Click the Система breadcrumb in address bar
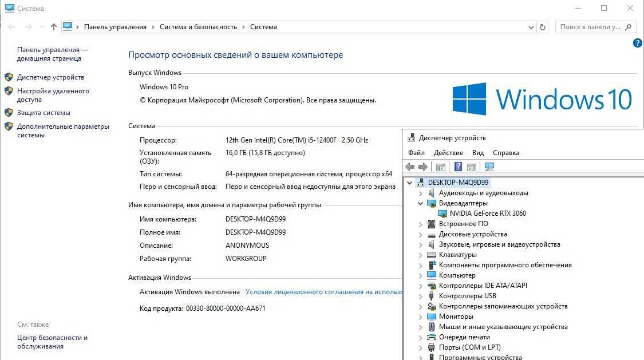Image resolution: width=644 pixels, height=360 pixels. pos(263,27)
